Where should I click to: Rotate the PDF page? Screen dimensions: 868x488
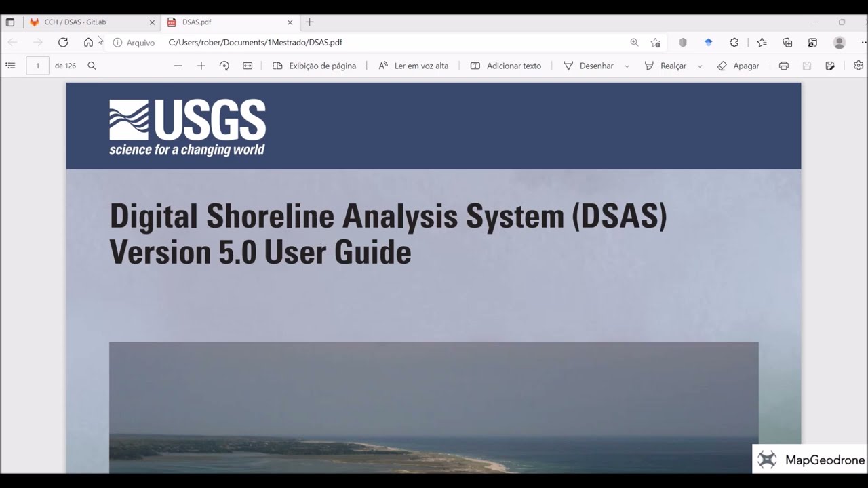[224, 66]
